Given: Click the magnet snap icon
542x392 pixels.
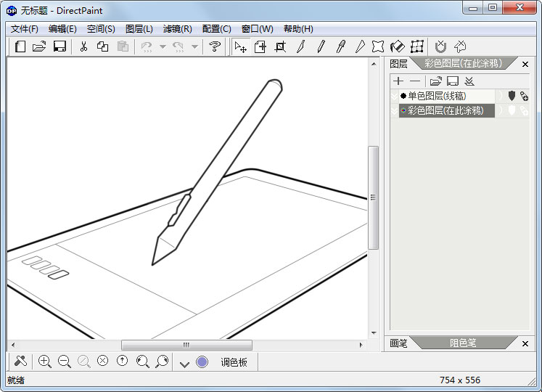Looking at the screenshot, I should pos(440,46).
